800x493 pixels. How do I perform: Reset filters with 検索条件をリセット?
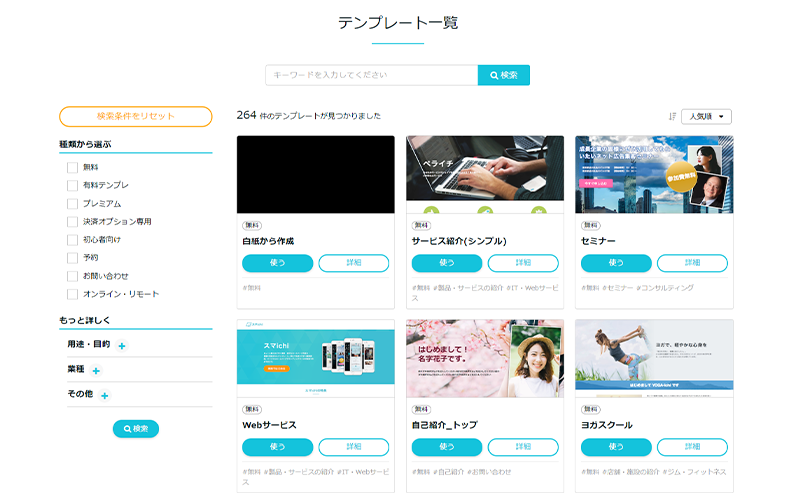(136, 117)
